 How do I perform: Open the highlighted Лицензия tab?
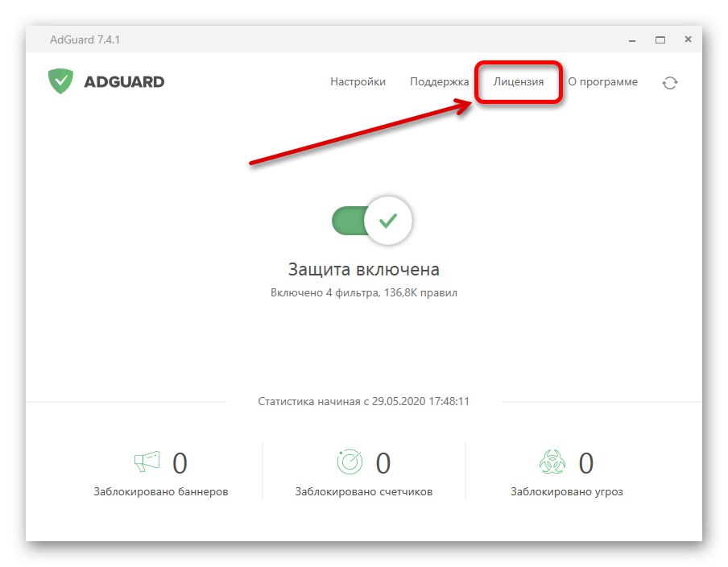click(x=519, y=81)
